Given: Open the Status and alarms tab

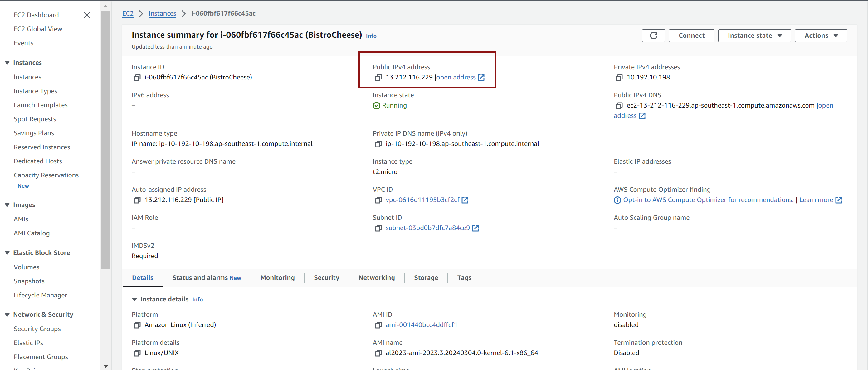Looking at the screenshot, I should [x=207, y=278].
